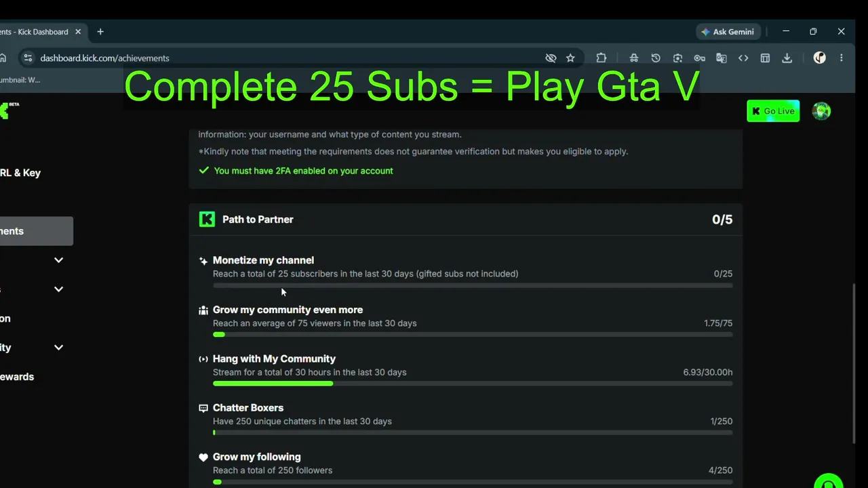Expand the first sidebar chevron section

58,260
